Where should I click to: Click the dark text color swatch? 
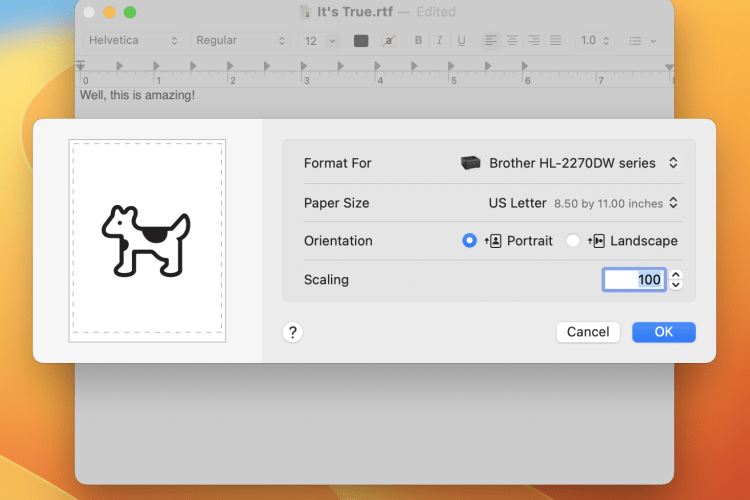[361, 41]
